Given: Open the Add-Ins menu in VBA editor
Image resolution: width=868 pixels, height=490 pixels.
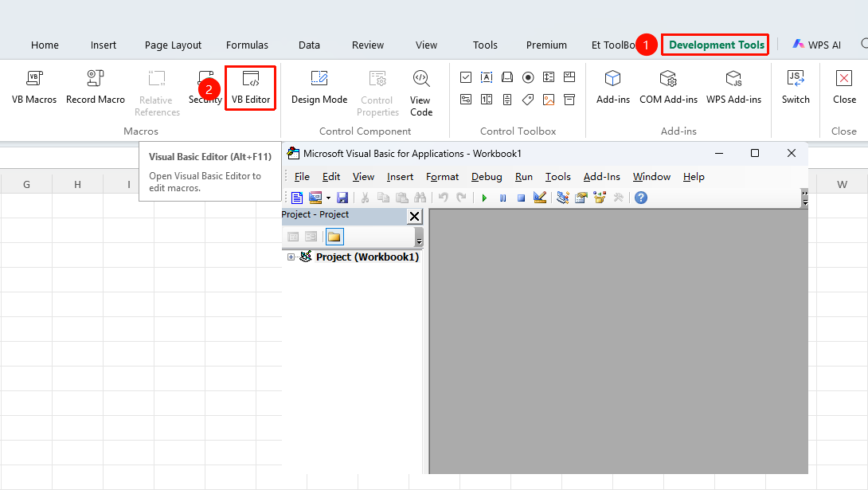Looking at the screenshot, I should pyautogui.click(x=602, y=177).
